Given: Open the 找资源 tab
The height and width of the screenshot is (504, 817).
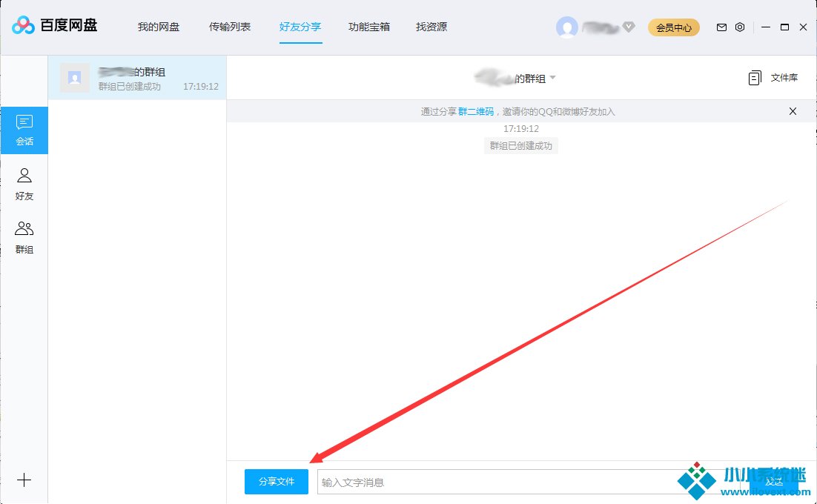Looking at the screenshot, I should coord(431,27).
